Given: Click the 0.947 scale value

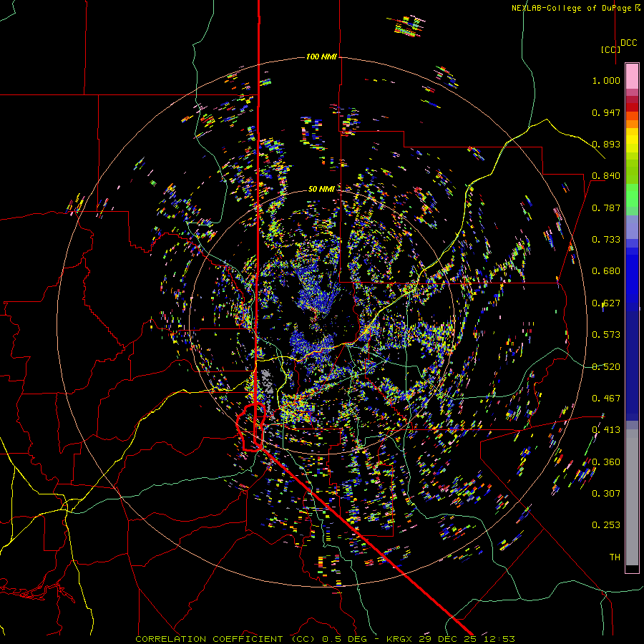Looking at the screenshot, I should click(606, 112).
